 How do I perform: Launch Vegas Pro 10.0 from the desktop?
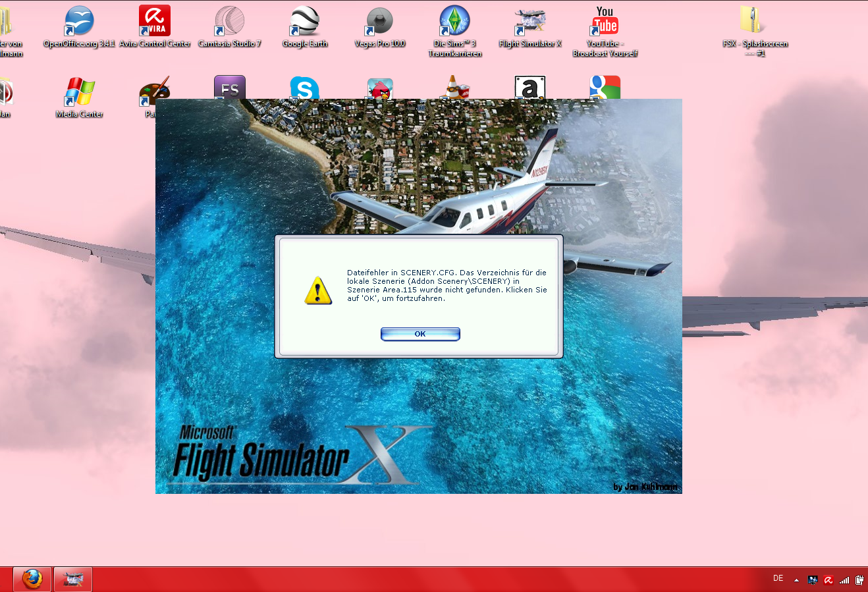click(380, 26)
